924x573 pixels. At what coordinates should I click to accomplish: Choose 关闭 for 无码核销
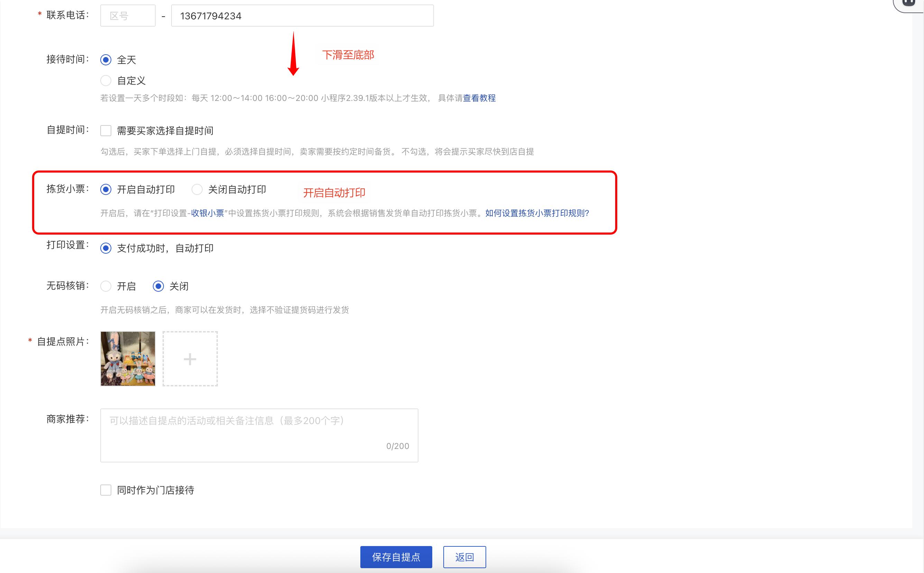point(158,286)
